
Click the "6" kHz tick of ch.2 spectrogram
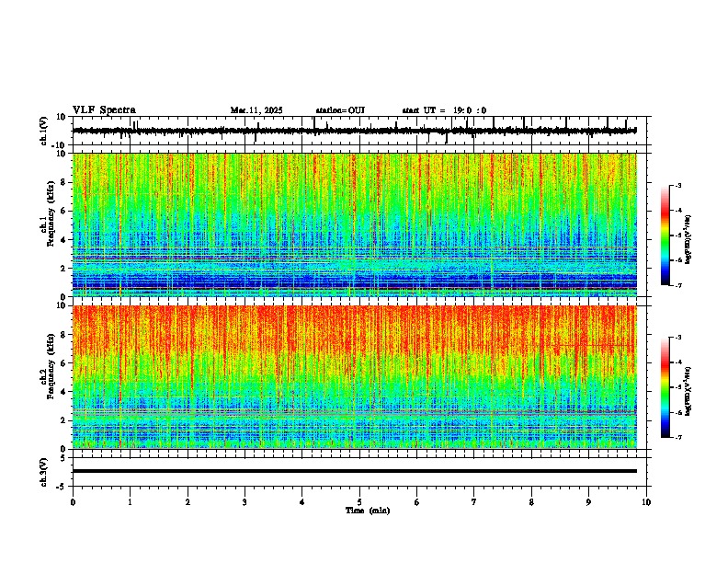click(64, 363)
